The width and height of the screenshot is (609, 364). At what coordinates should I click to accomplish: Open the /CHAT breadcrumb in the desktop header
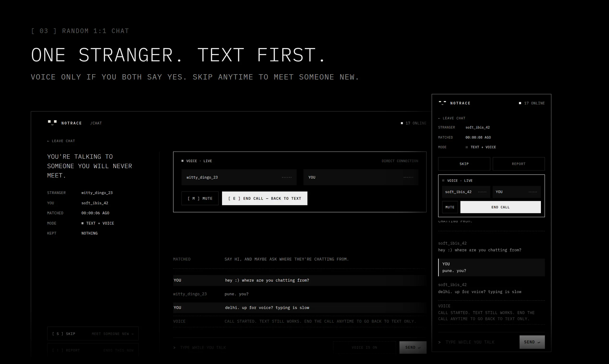(x=96, y=123)
